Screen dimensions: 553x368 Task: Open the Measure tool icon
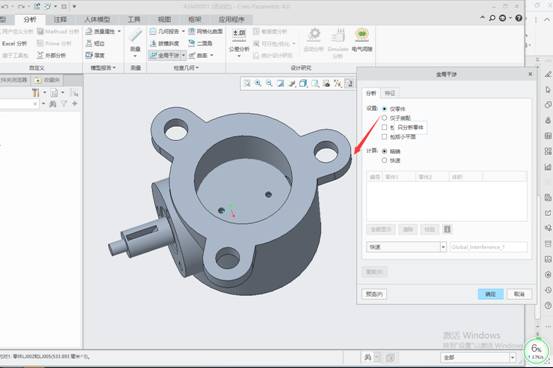[135, 36]
